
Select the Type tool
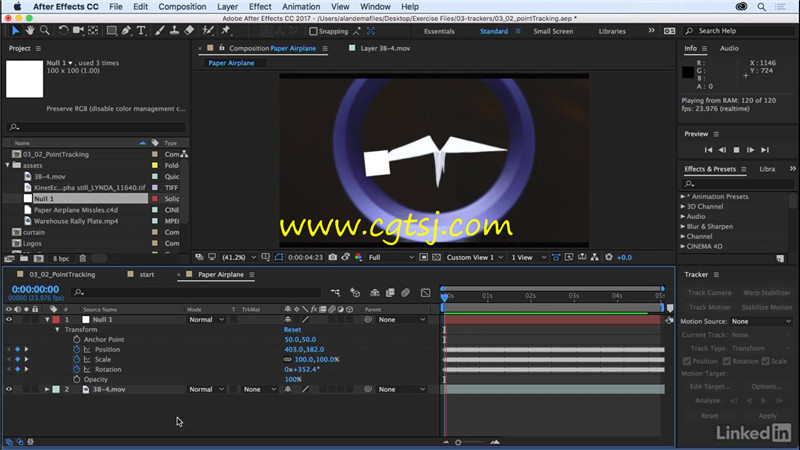[x=141, y=31]
